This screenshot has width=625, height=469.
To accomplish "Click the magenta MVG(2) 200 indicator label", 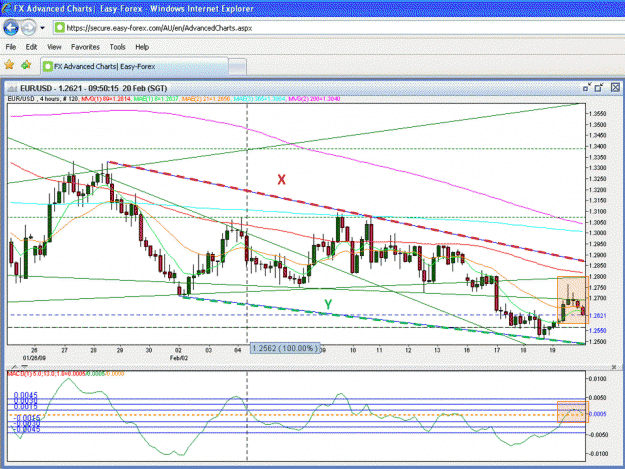I will [314, 98].
